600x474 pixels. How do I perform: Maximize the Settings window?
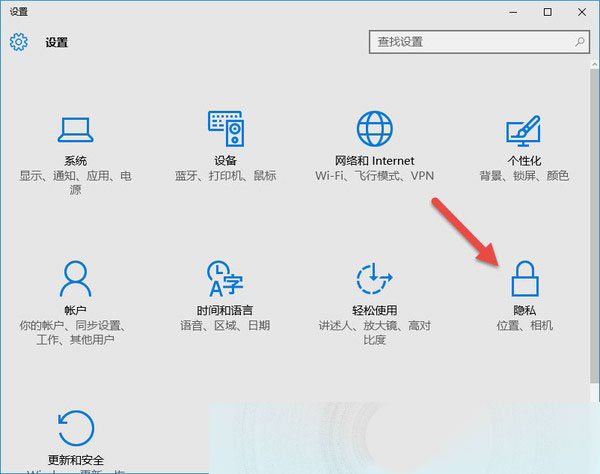pyautogui.click(x=547, y=11)
